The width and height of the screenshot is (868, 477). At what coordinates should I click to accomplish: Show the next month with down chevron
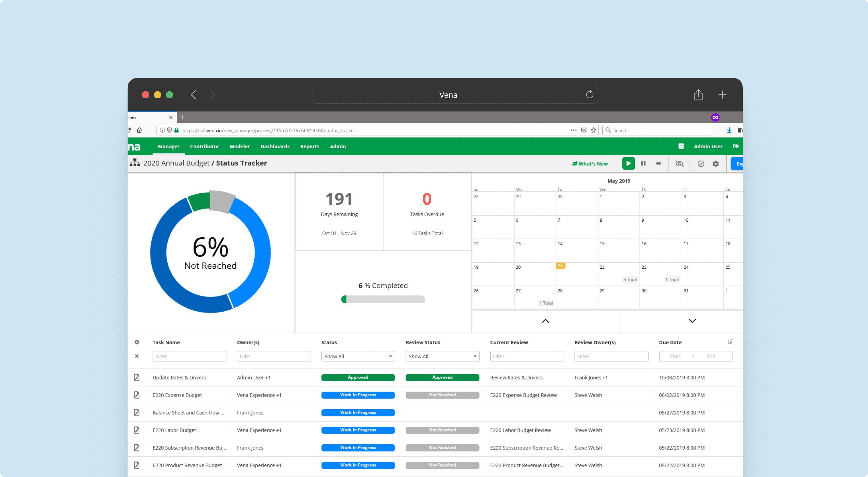(692, 321)
